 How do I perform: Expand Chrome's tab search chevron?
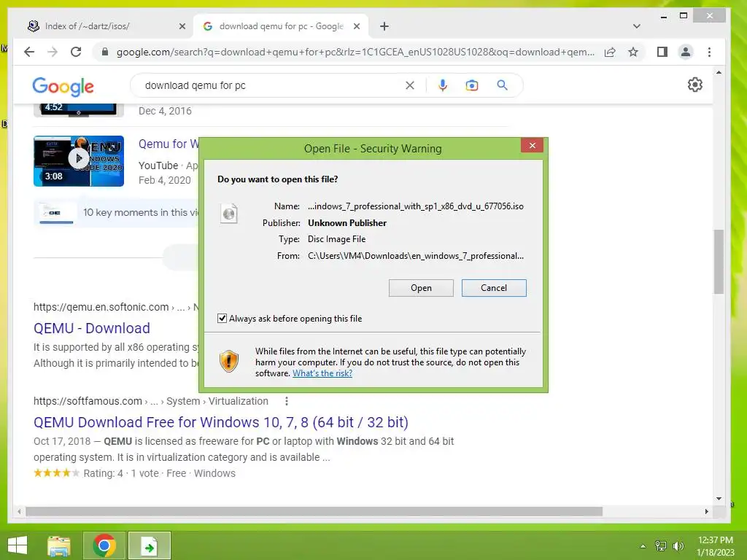pos(636,26)
